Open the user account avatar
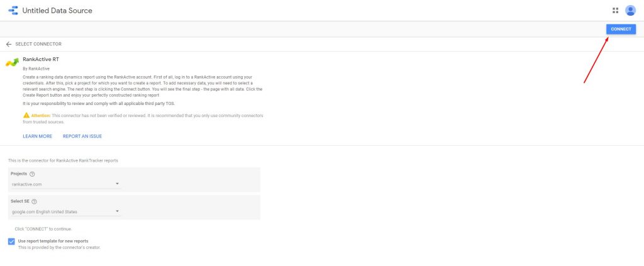644x266 pixels. coord(630,10)
